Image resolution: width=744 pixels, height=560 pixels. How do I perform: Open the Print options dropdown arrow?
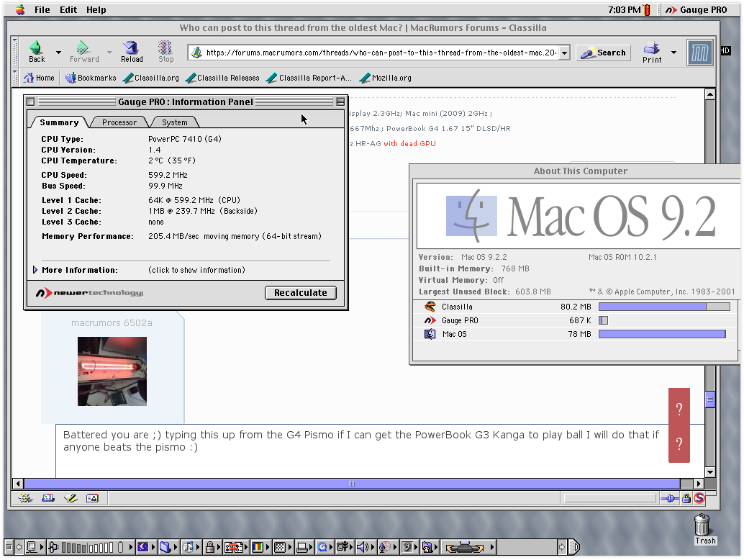[x=673, y=53]
